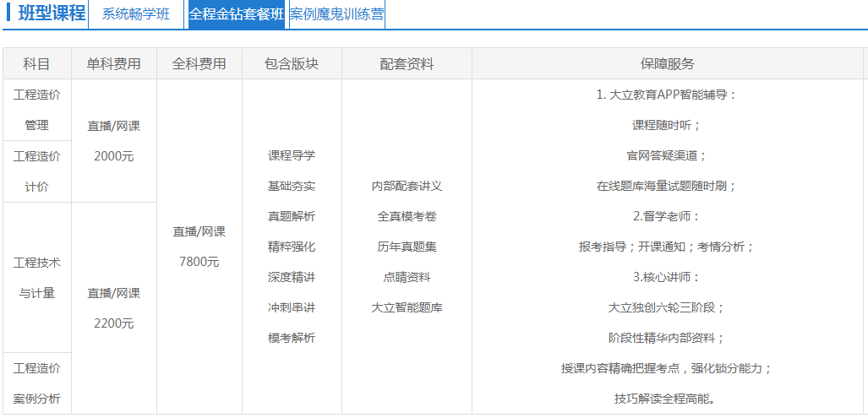Click 真题解析 in included modules
The height and width of the screenshot is (418, 868).
(x=292, y=217)
